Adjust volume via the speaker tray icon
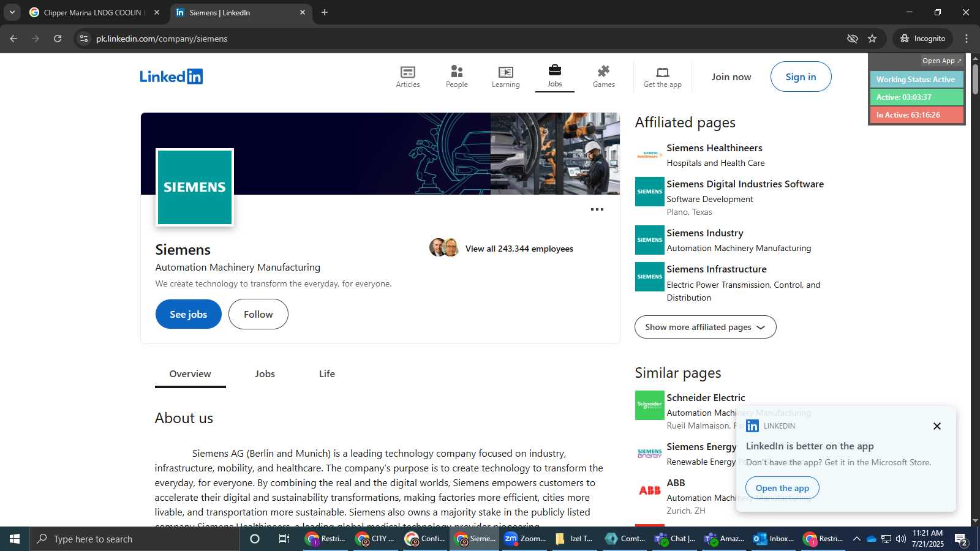 click(x=900, y=539)
